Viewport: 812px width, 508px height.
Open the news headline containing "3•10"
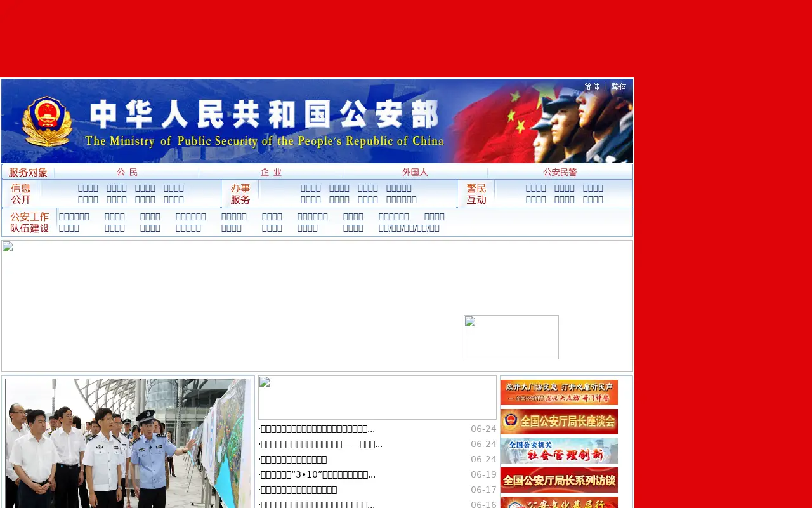click(317, 475)
